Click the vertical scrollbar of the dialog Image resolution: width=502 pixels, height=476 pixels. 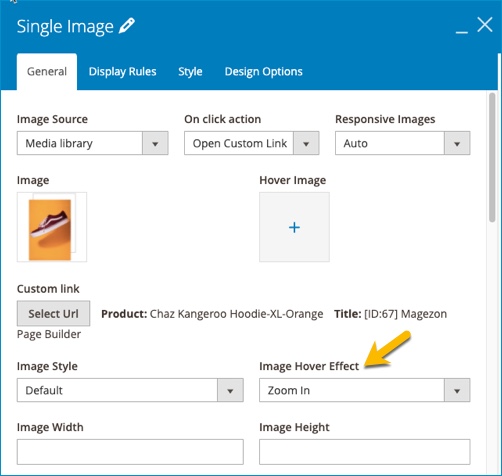[x=492, y=157]
